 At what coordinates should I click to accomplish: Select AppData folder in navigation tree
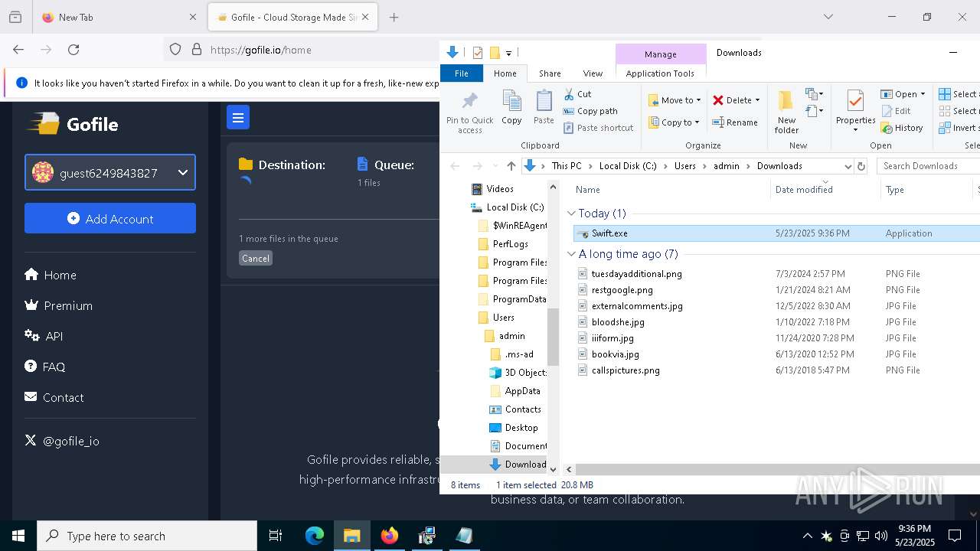522,391
